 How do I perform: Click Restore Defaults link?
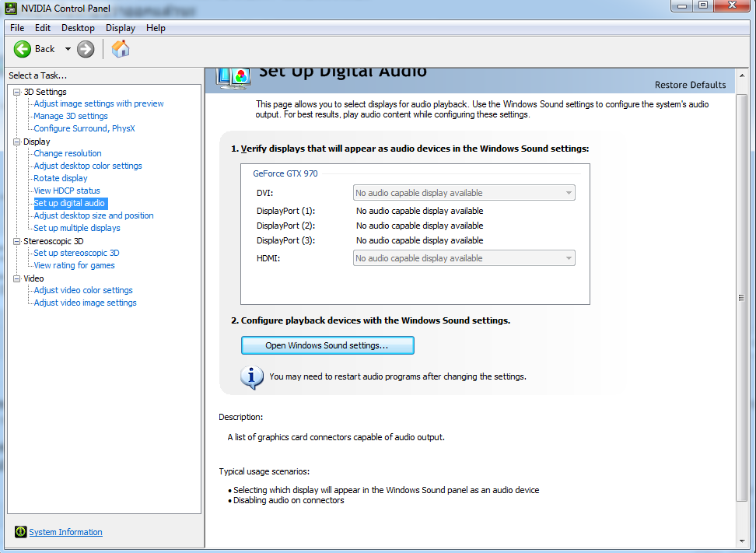[690, 85]
